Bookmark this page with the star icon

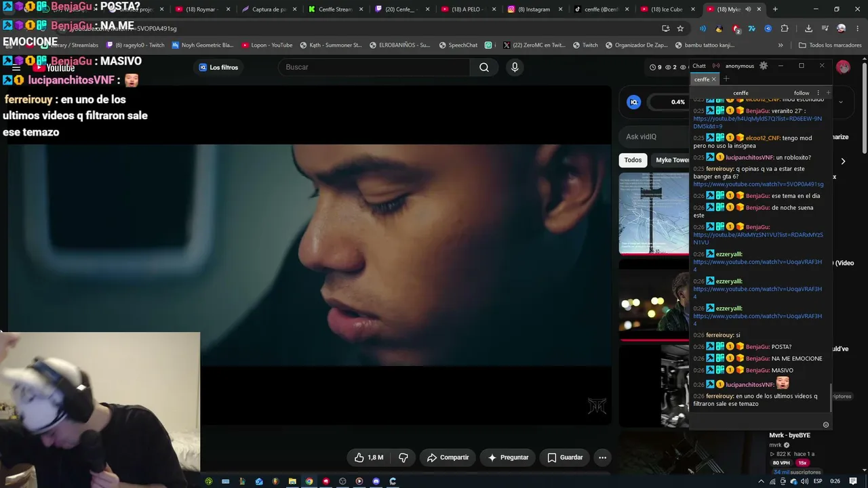[x=680, y=28]
